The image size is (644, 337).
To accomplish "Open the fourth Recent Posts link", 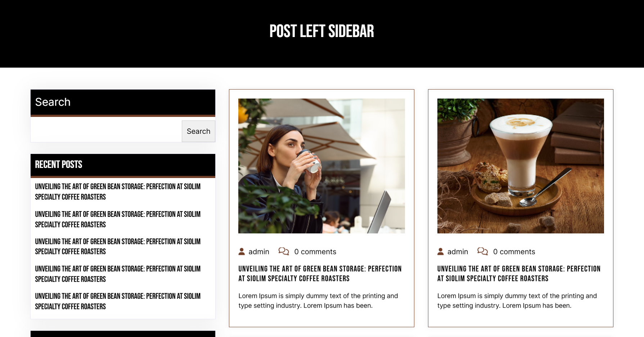I will click(x=118, y=274).
